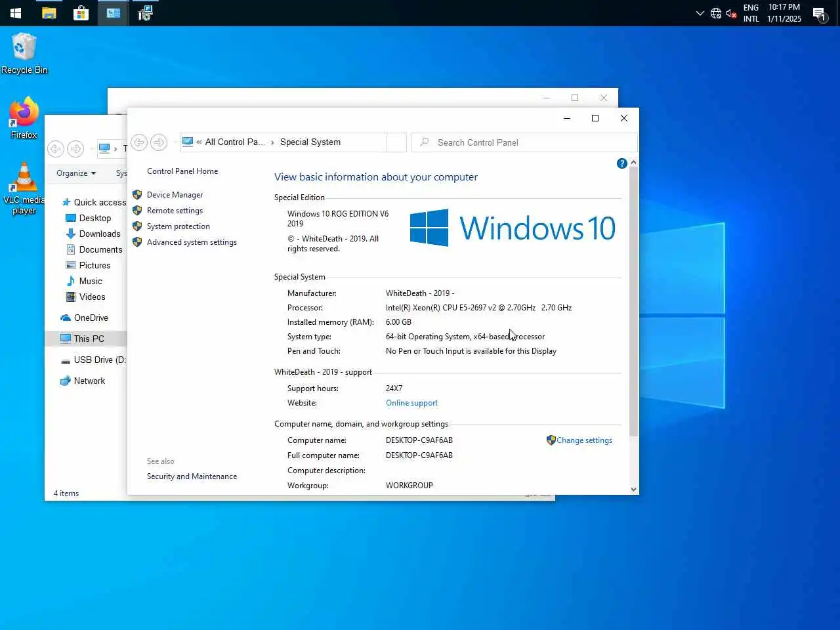Click the Firefox desktop shortcut
Screen dimensions: 840x630
[24, 118]
